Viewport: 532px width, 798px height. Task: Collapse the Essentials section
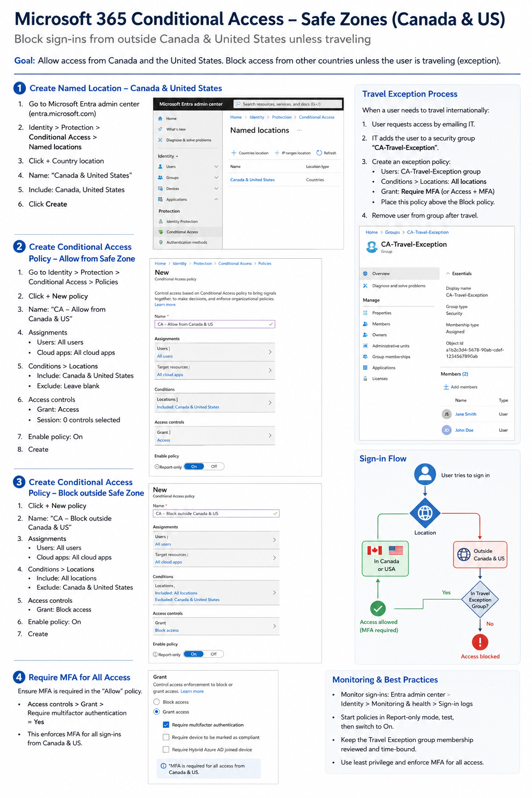[x=448, y=273]
